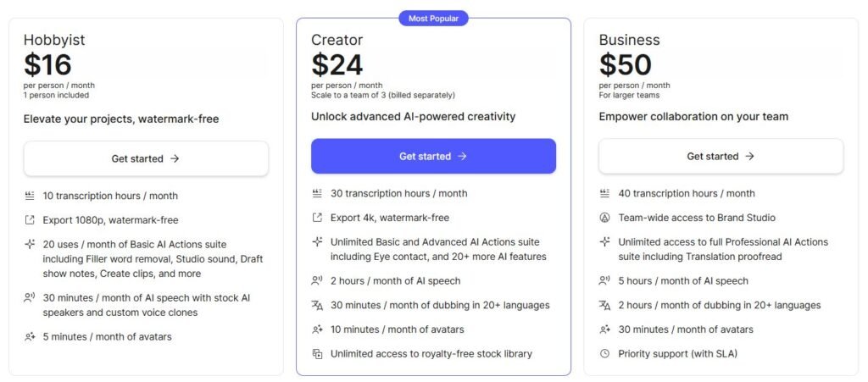This screenshot has width=868, height=382.
Task: Click avatar icon beside 5 minutes avatars
Action: pos(30,337)
